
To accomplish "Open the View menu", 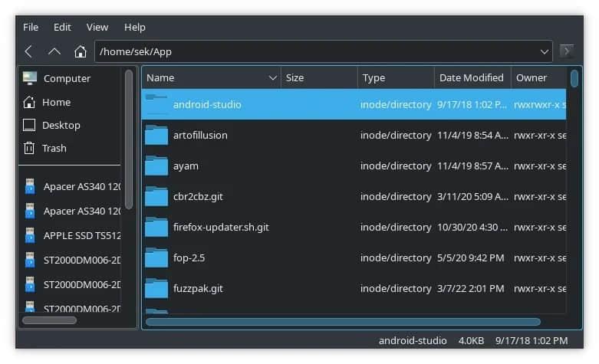I will pos(97,27).
